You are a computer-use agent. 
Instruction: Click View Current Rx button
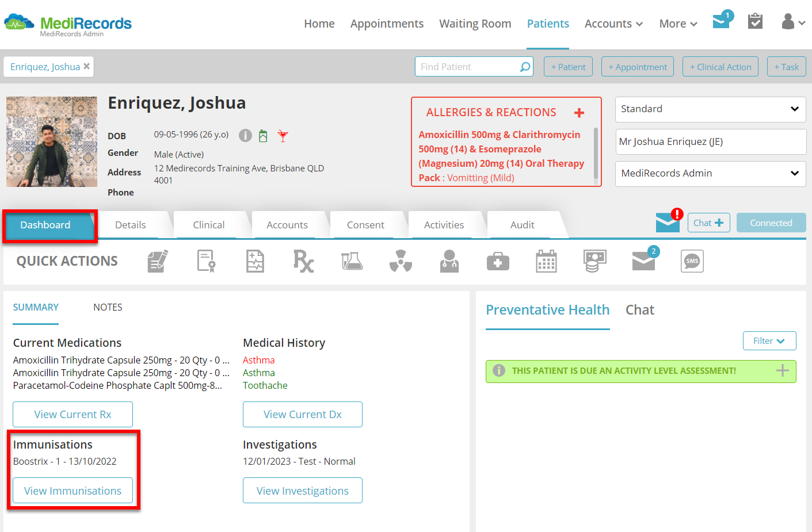pos(73,414)
